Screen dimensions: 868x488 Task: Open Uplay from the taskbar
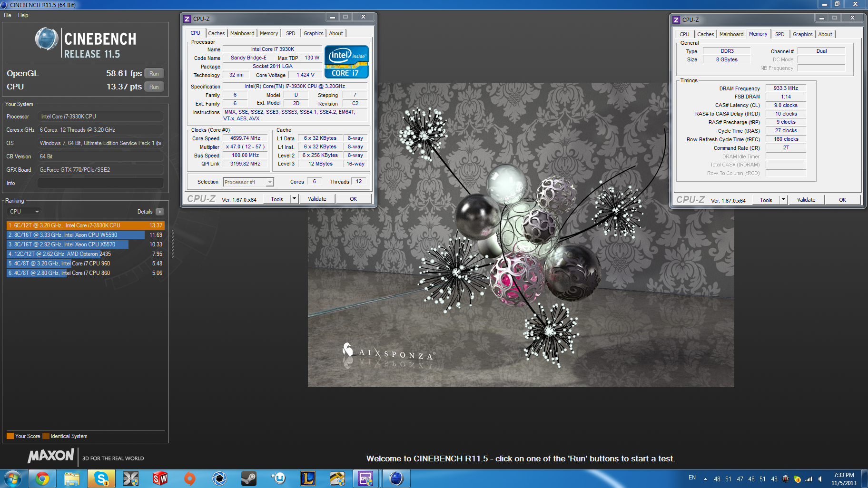(278, 478)
